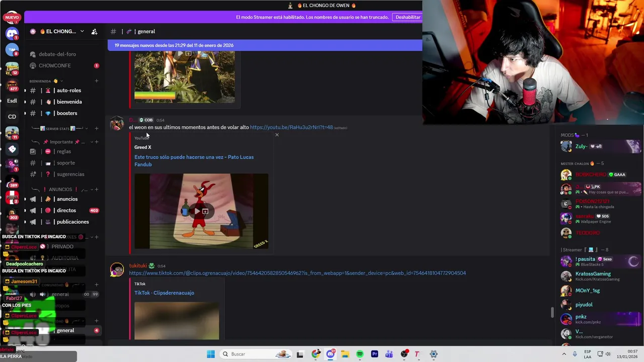Add channel to SERVER STATS category

click(x=96, y=128)
